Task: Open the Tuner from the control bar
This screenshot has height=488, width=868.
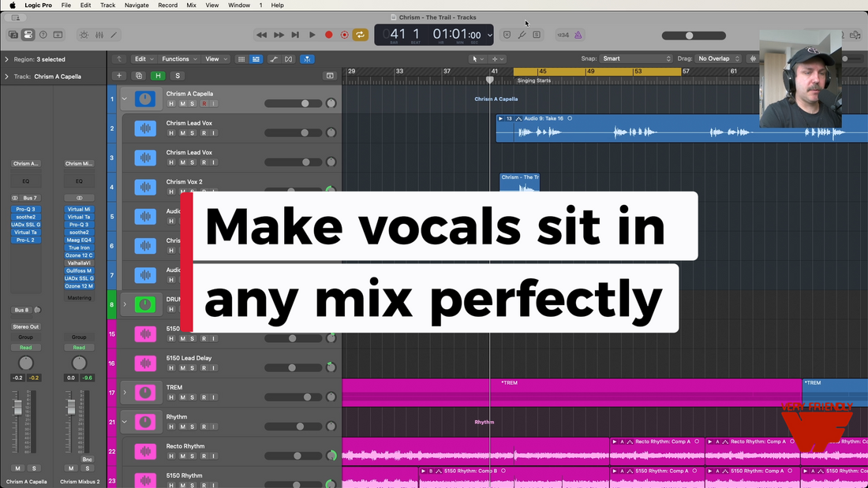Action: (522, 35)
